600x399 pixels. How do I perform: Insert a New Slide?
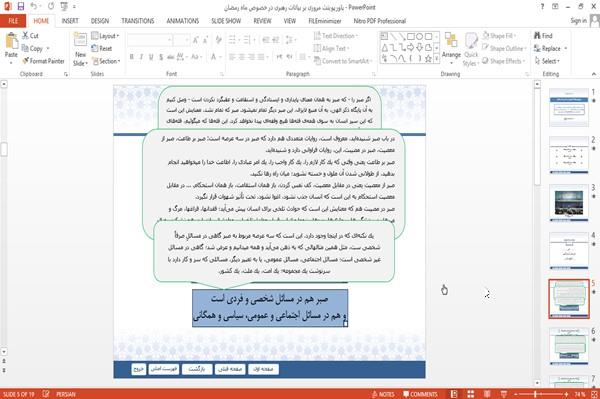(80, 50)
